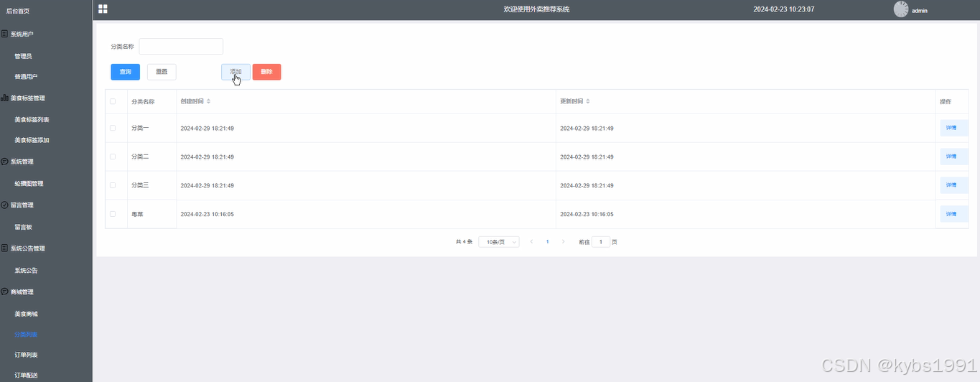Click the 系统公告管理 document icon
The height and width of the screenshot is (382, 980).
(4, 248)
